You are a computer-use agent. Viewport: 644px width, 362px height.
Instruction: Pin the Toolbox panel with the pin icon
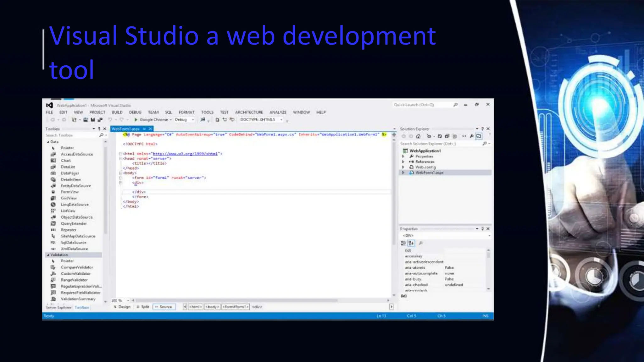click(x=99, y=129)
